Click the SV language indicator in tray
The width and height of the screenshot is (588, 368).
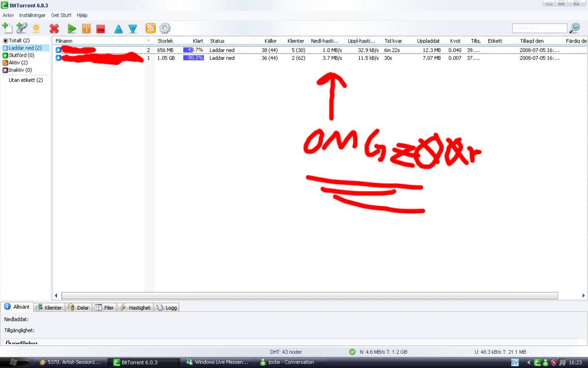[514, 362]
